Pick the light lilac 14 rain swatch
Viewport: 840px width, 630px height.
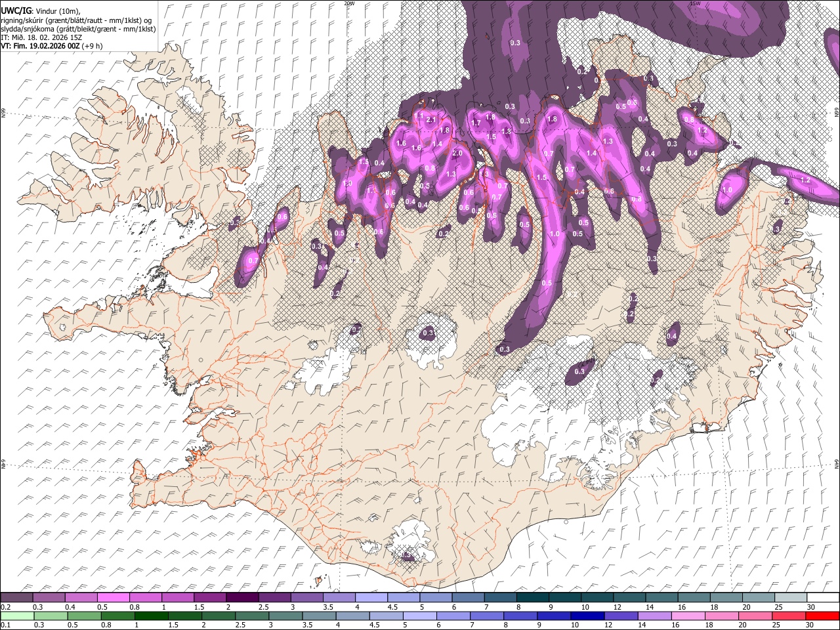click(654, 616)
